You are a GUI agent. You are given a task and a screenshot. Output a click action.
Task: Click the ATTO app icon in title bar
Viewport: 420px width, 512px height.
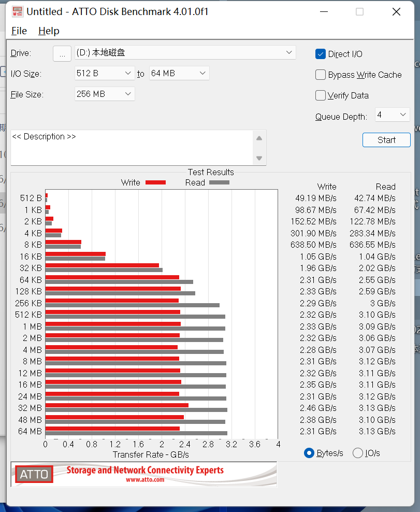coord(17,11)
